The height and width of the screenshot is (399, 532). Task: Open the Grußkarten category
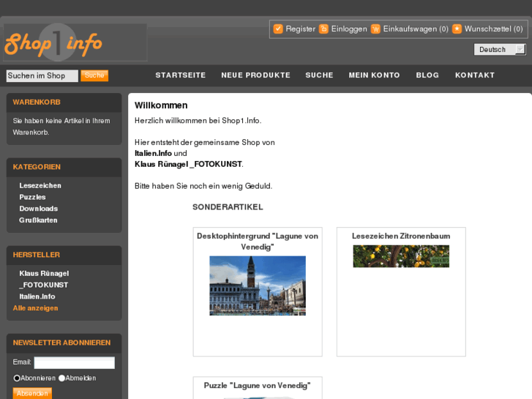coord(38,220)
